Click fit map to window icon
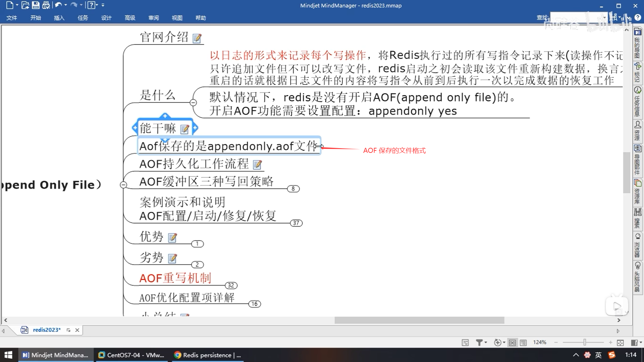This screenshot has height=362, width=644. pos(620,343)
